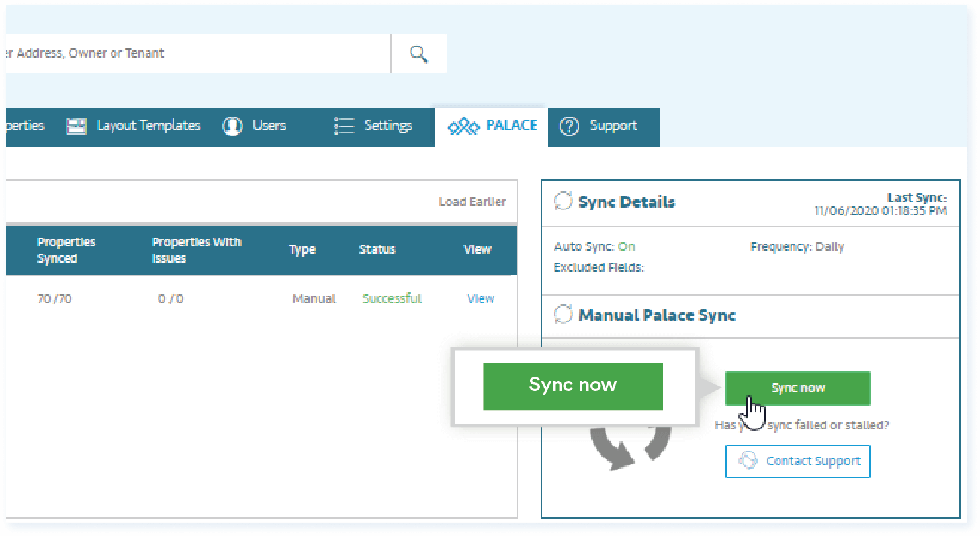This screenshot has width=980, height=536.
Task: Click the Properties Synced column header
Action: pyautogui.click(x=66, y=250)
